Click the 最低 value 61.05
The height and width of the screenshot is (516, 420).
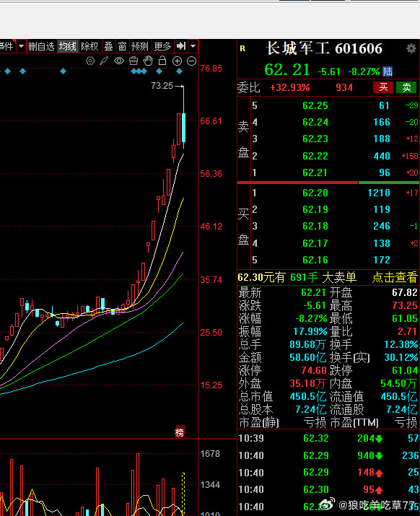pos(405,318)
